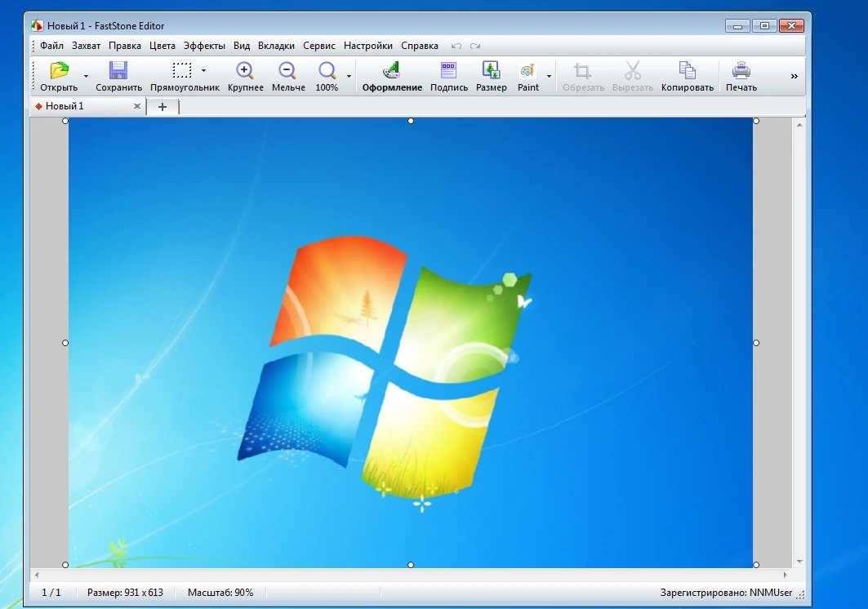868x609 pixels.
Task: Click vertical scrollbar up arrow
Action: (799, 126)
